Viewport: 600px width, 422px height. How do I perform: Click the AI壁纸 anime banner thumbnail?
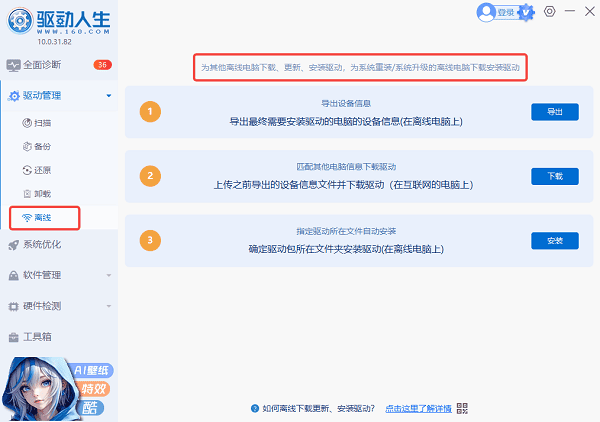[x=58, y=387]
